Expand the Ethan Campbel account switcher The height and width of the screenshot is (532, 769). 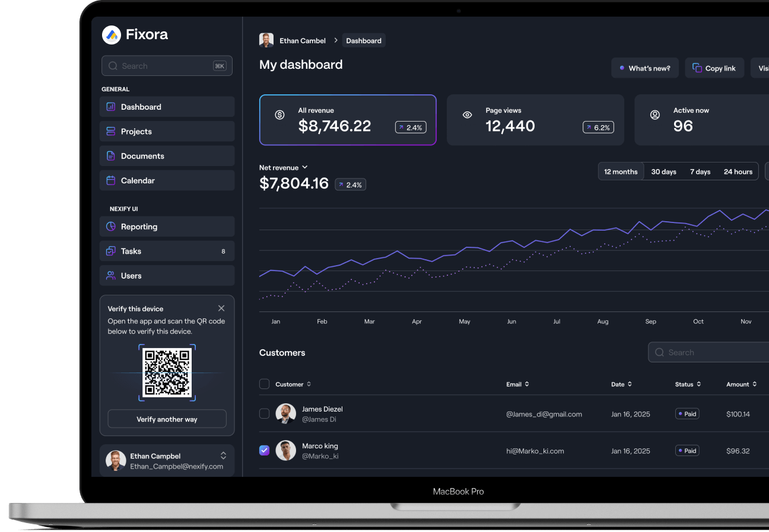[223, 455]
